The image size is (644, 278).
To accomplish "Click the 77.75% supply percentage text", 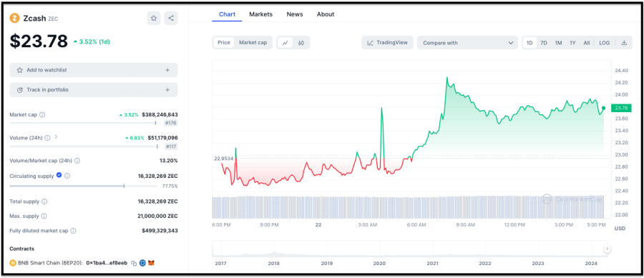I will coord(170,186).
